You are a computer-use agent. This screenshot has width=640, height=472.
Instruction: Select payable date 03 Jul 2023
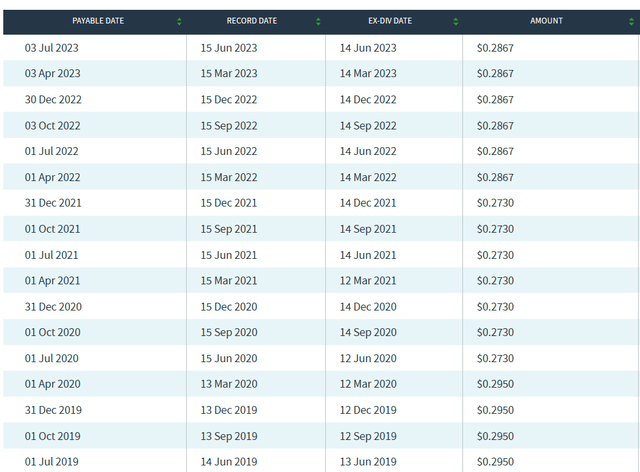[x=51, y=48]
